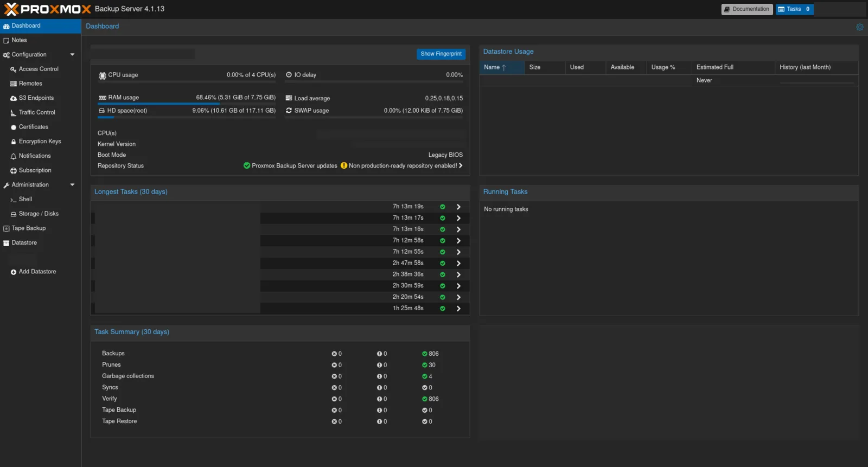
Task: Click the Load average icon
Action: pos(289,98)
